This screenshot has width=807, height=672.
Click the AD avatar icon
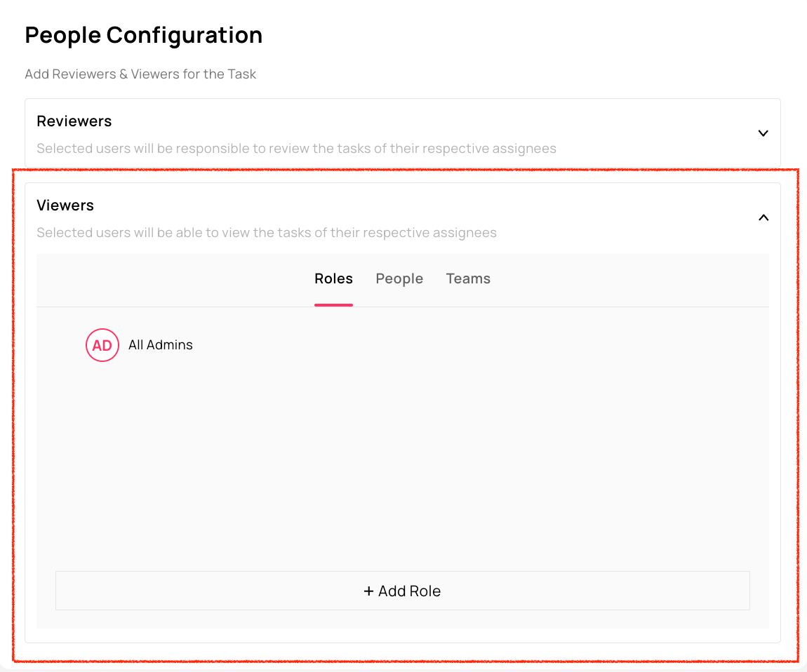click(102, 345)
